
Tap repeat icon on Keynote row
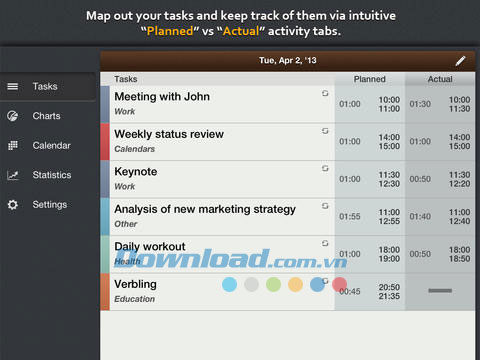325,168
